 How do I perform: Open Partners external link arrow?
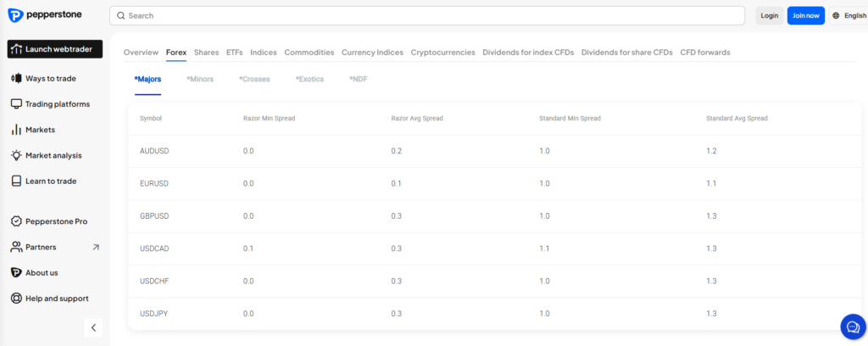pyautogui.click(x=96, y=247)
